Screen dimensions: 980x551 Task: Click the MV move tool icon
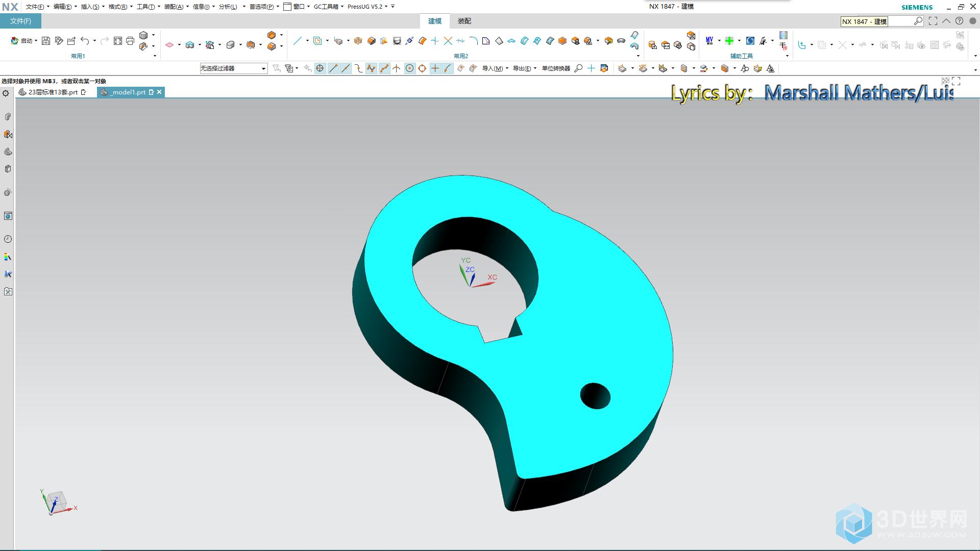(x=709, y=41)
